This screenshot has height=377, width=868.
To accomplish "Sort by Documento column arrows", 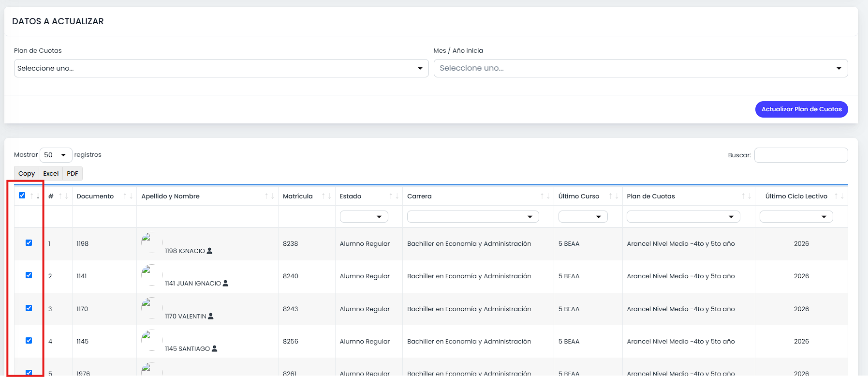I will [x=128, y=196].
